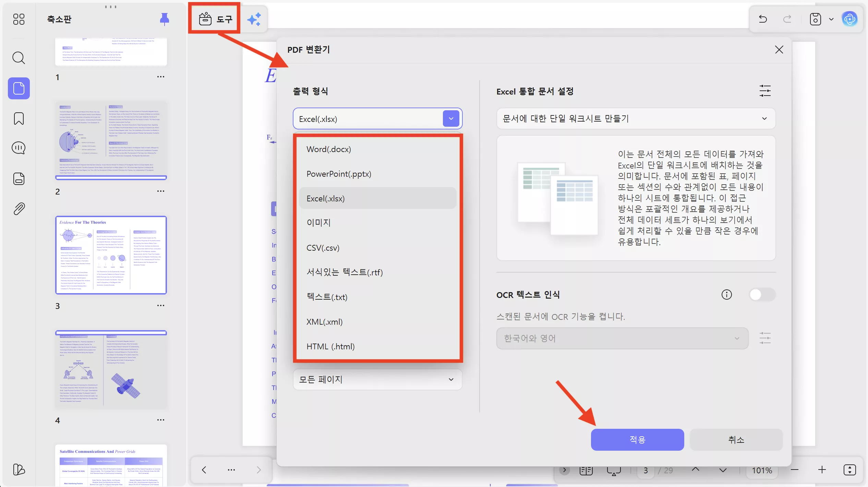Viewport: 868px width, 487px height.
Task: Undo the last action
Action: point(762,19)
